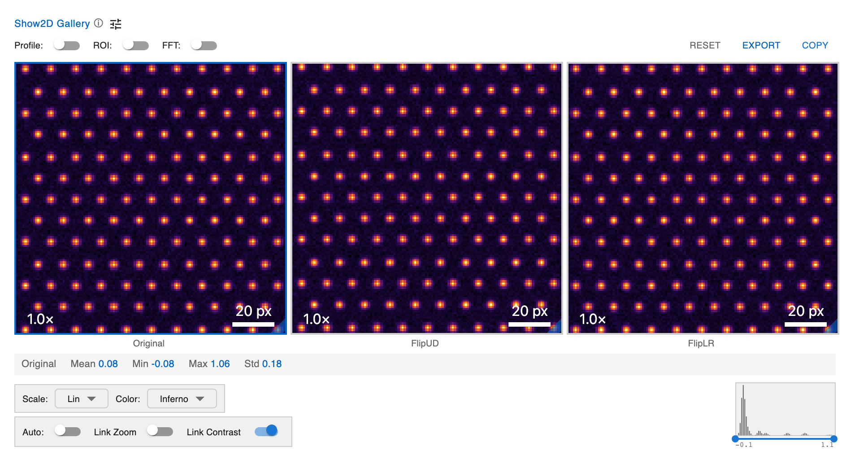Enable Link Zoom switch
The height and width of the screenshot is (464, 868).
tap(160, 431)
